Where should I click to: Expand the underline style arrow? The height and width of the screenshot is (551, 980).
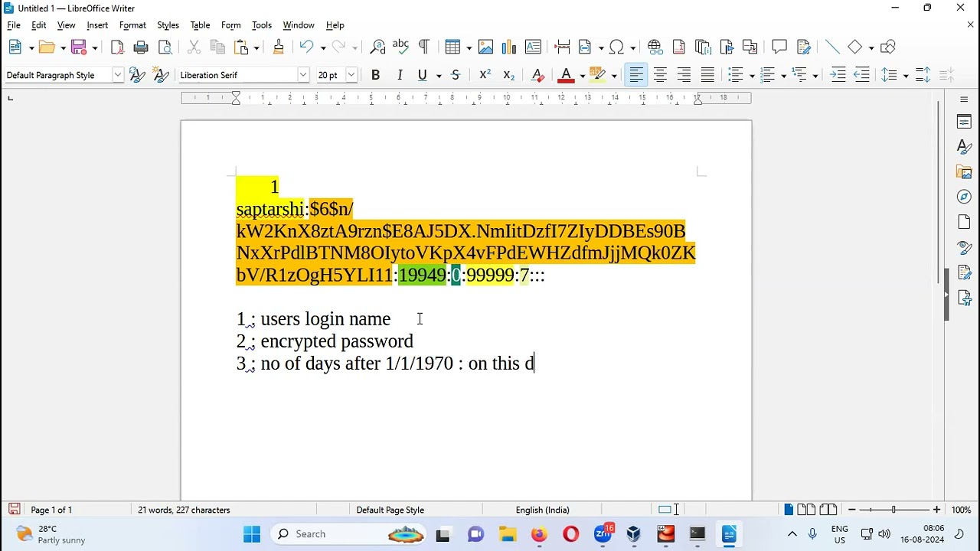[x=439, y=76]
